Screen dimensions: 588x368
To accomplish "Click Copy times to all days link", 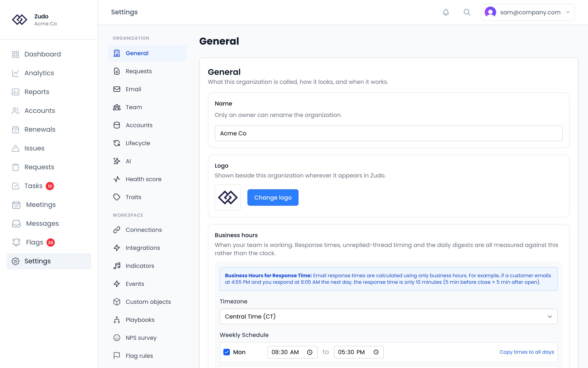I will coord(527,352).
